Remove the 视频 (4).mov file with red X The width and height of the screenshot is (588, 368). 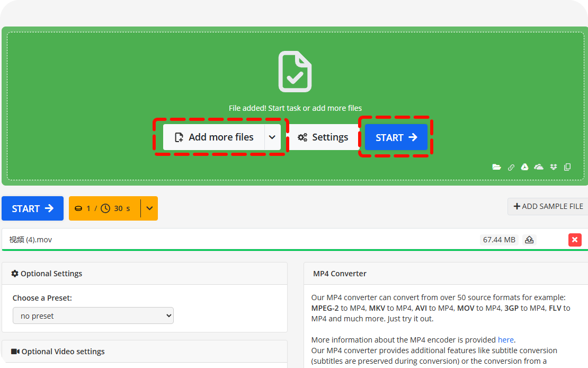(x=575, y=240)
